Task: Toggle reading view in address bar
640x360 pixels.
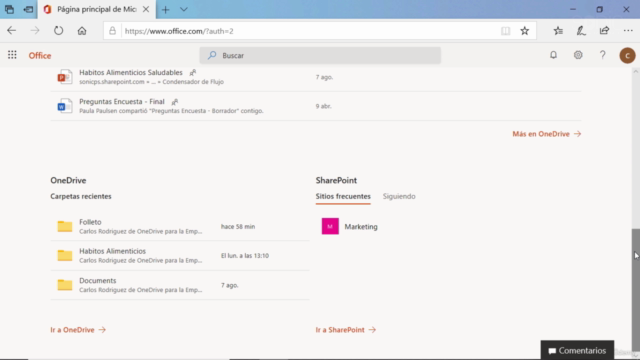Action: [x=505, y=31]
